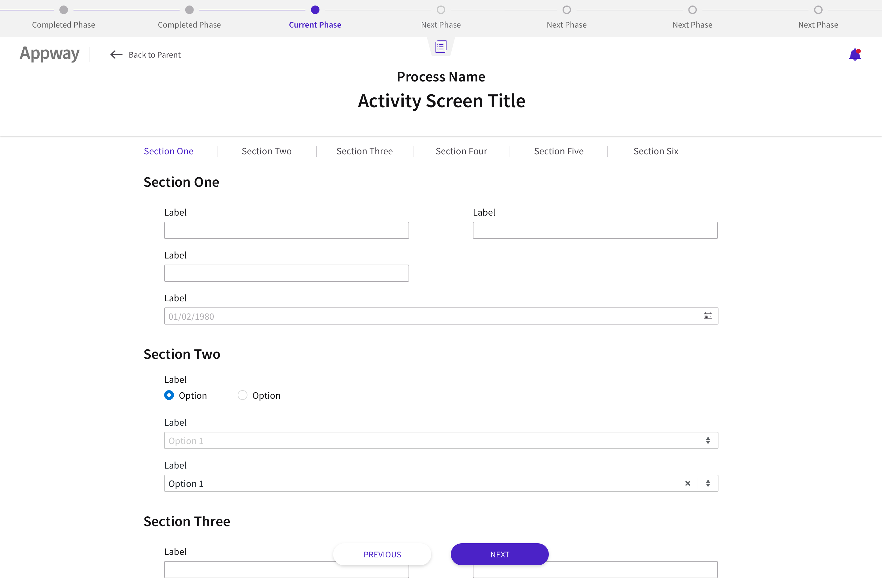The height and width of the screenshot is (588, 882).
Task: Click the first Next Phase circle marker
Action: (x=441, y=10)
